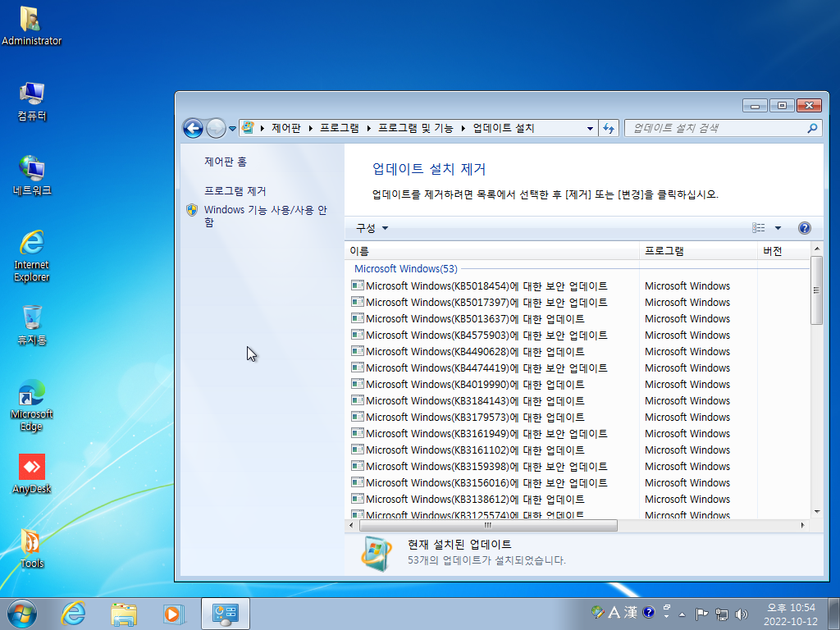
Task: Show hidden tray icons arrow
Action: tap(682, 614)
